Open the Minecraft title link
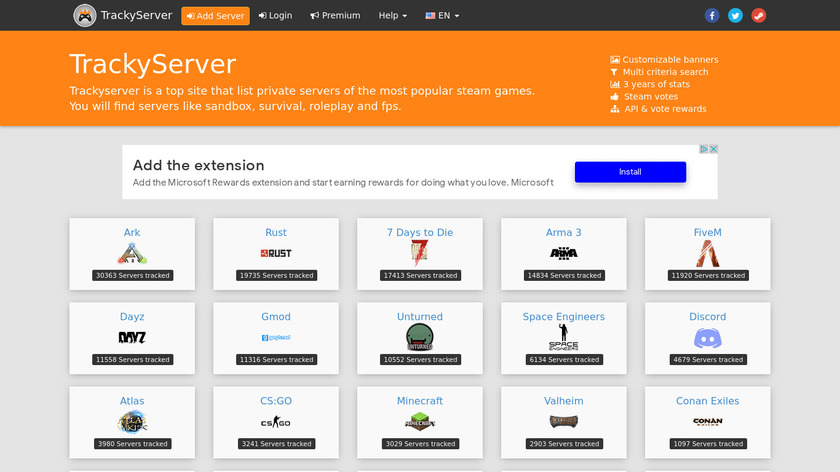840x472 pixels. (420, 401)
